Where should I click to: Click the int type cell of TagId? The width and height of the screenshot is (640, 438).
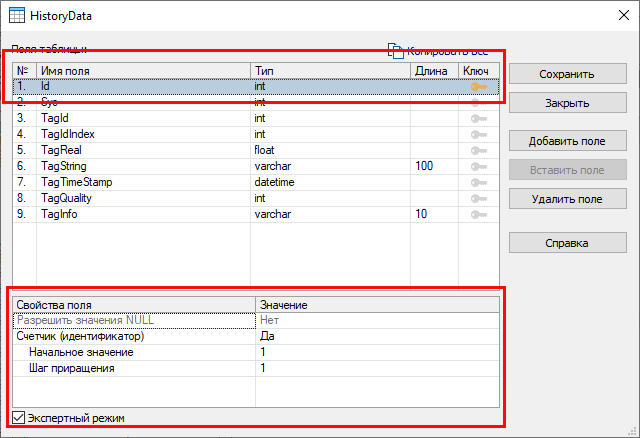330,118
